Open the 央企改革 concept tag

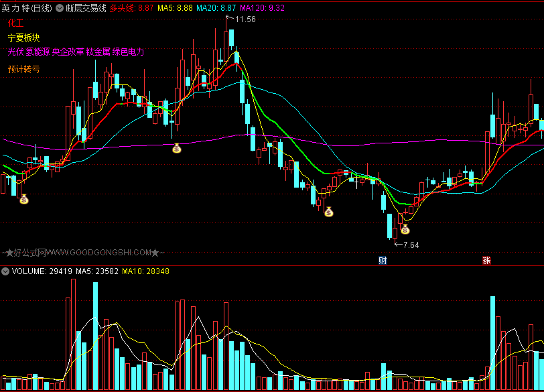(68, 52)
